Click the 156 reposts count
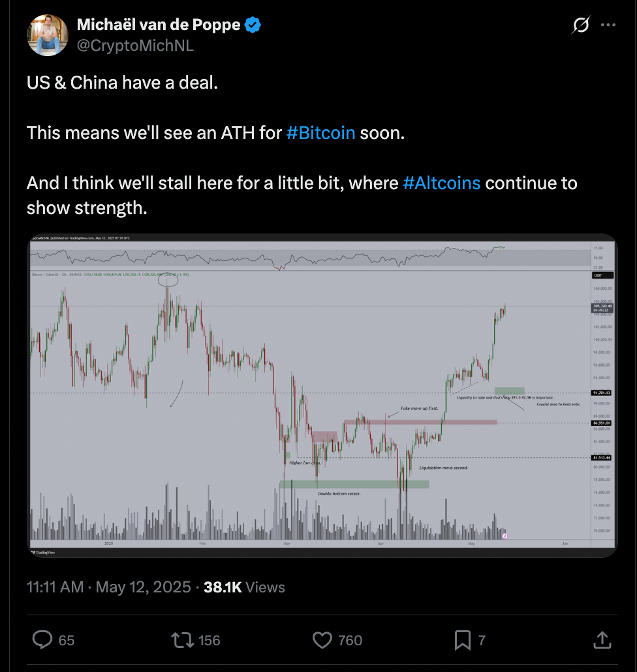The width and height of the screenshot is (637, 672). pos(209,641)
